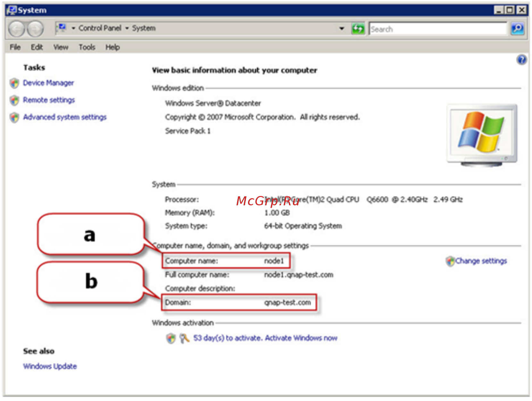Open the View menu
532x401 pixels.
[x=61, y=47]
